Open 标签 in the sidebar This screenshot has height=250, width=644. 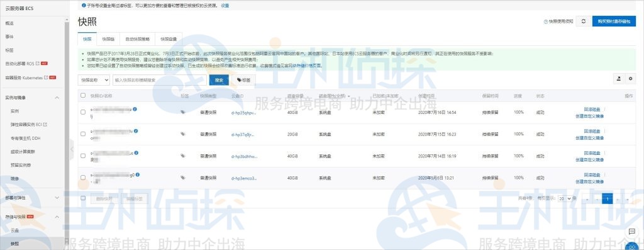coord(9,50)
